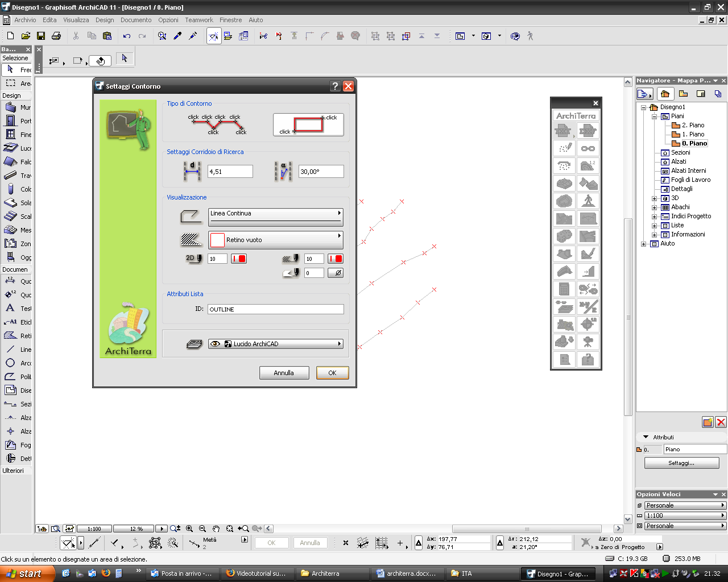Open the Documento menu

click(136, 20)
